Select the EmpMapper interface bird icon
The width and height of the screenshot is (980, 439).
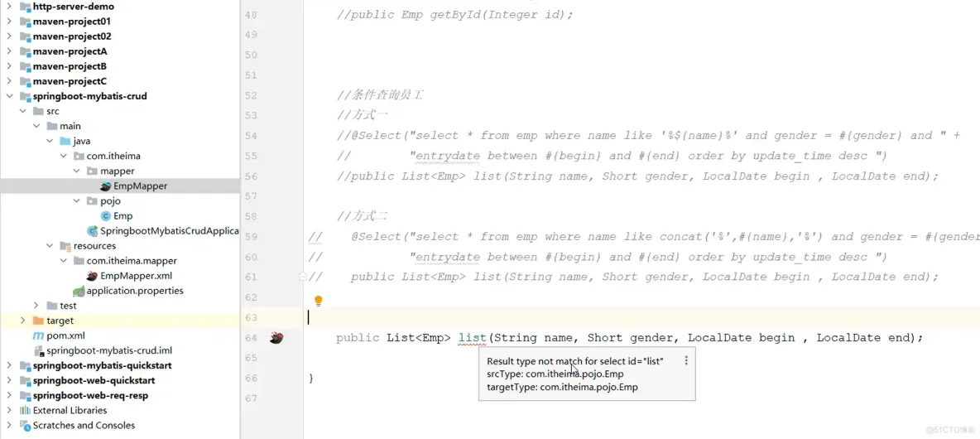106,186
